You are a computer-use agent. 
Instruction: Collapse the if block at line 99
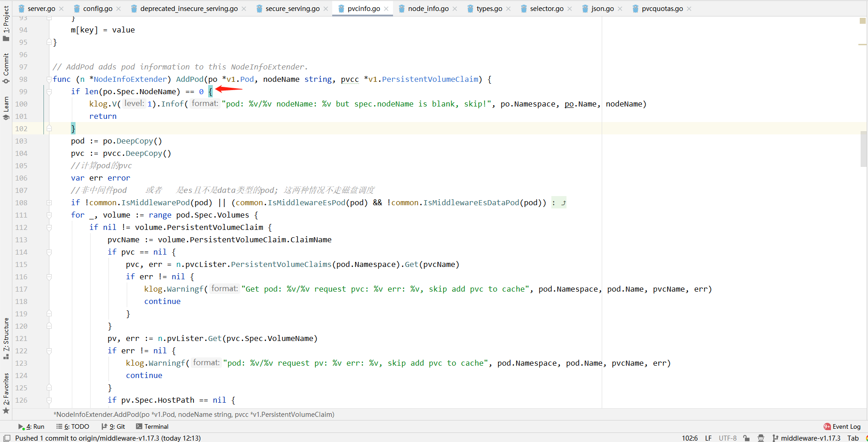49,91
